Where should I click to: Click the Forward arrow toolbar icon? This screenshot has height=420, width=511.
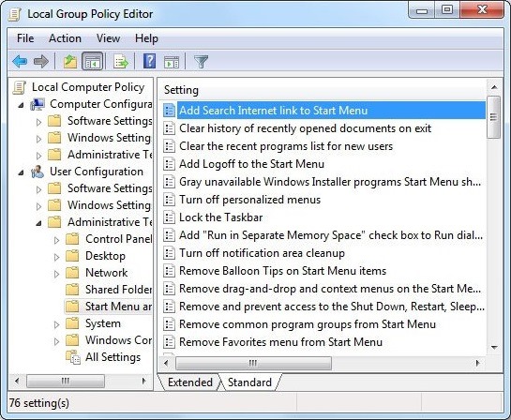coord(41,61)
